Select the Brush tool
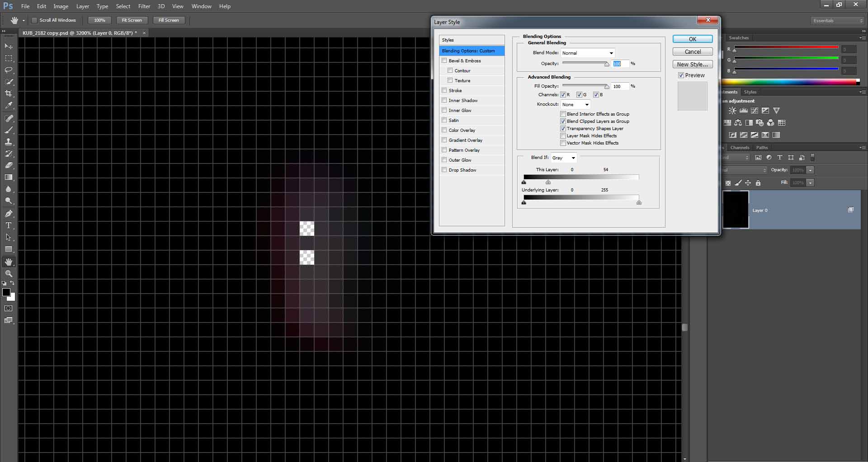The height and width of the screenshot is (462, 868). coord(9,130)
